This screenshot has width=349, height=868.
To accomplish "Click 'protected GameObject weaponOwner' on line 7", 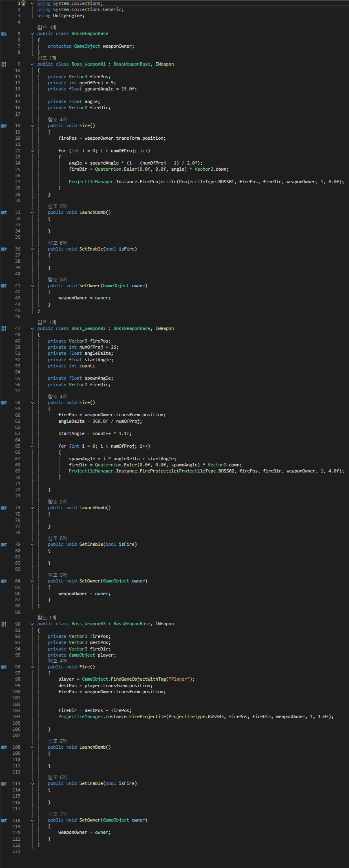I will 90,46.
